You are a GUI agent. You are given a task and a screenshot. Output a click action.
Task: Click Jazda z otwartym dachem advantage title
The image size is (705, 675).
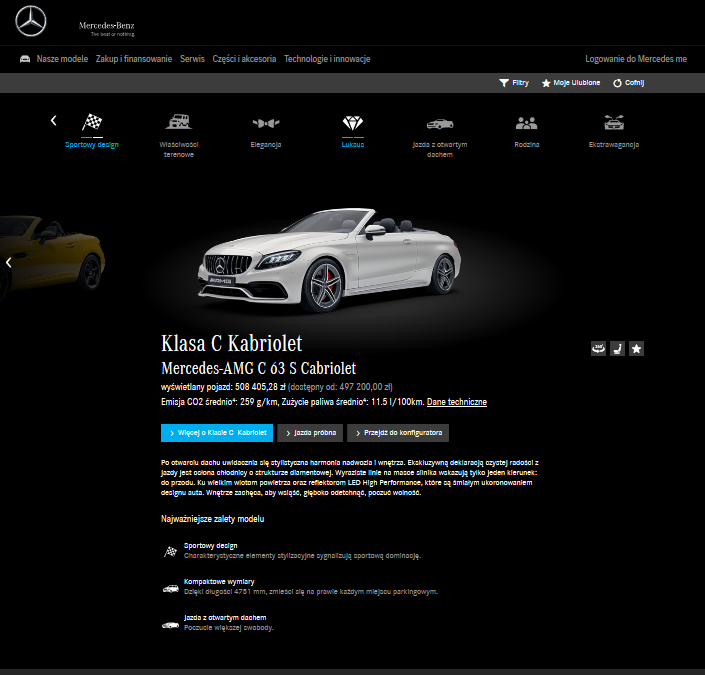click(x=225, y=617)
